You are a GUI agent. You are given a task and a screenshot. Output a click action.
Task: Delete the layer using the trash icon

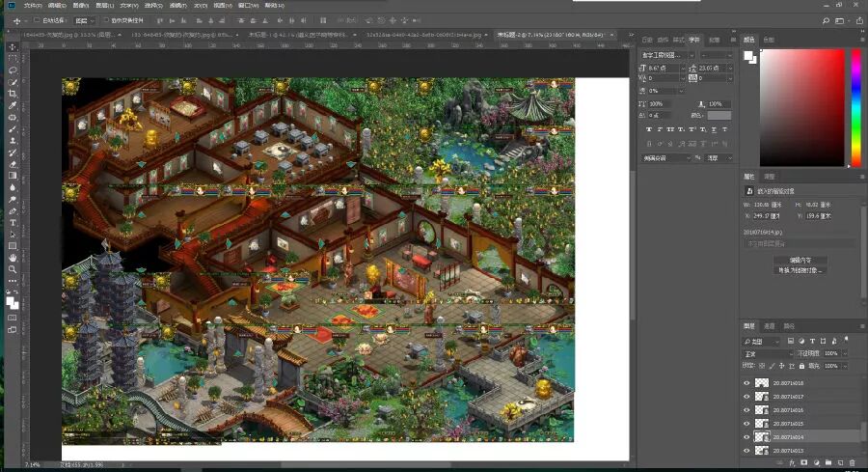[x=853, y=462]
